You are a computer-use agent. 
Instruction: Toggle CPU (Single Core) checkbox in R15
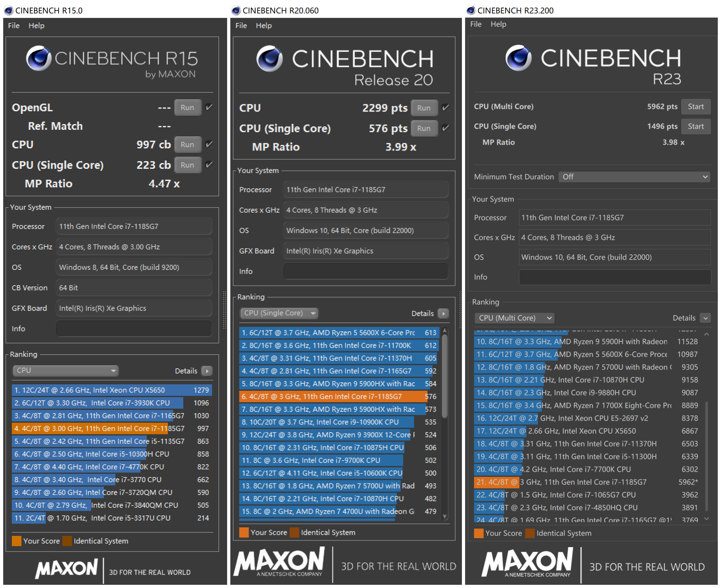click(210, 165)
